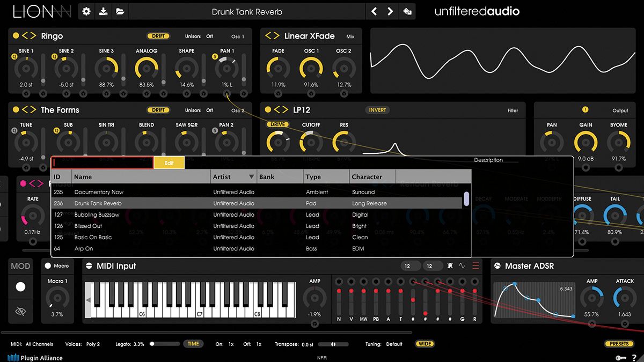This screenshot has width=644, height=362.
Task: Toggle the Ringo oscillator power dot
Action: click(x=16, y=36)
